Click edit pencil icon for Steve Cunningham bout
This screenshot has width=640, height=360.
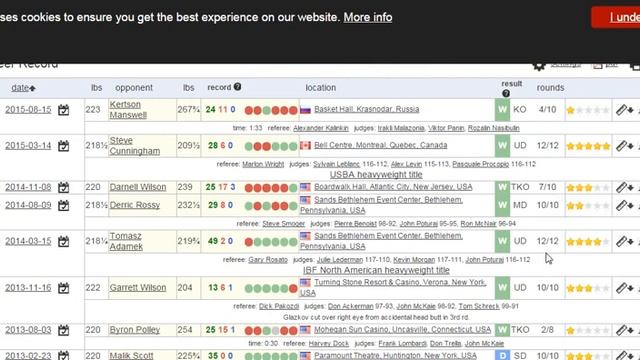tap(621, 146)
